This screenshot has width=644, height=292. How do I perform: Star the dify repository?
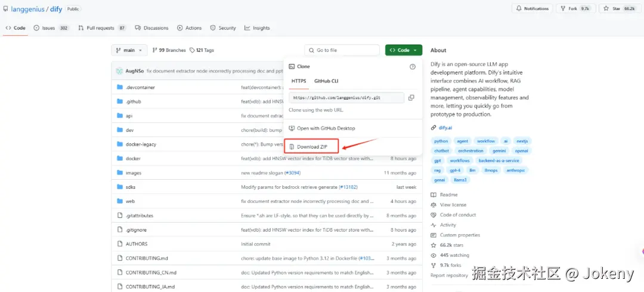coord(620,8)
